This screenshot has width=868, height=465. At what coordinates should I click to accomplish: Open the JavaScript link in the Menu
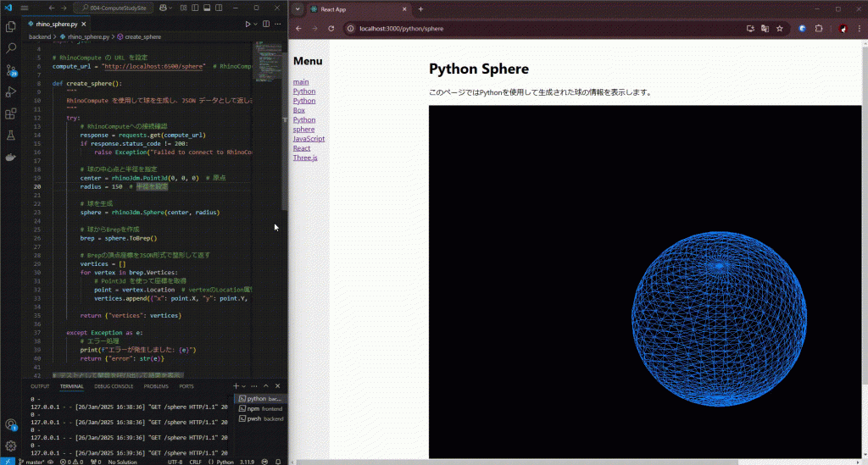coord(309,139)
